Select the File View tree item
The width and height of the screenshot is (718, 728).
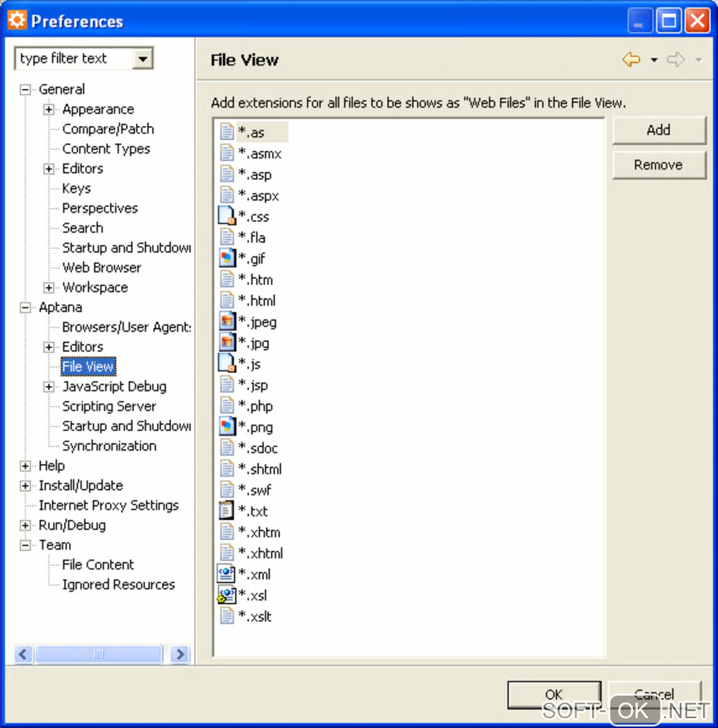88,366
